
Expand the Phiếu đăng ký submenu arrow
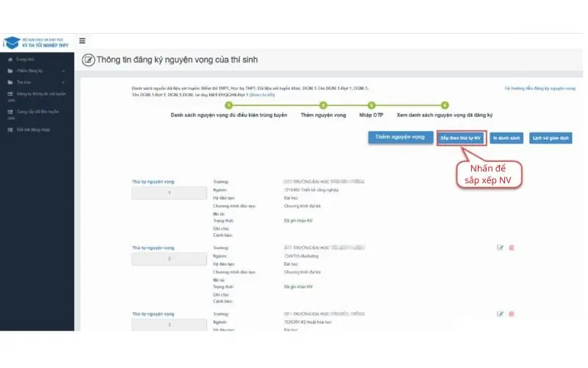63,71
